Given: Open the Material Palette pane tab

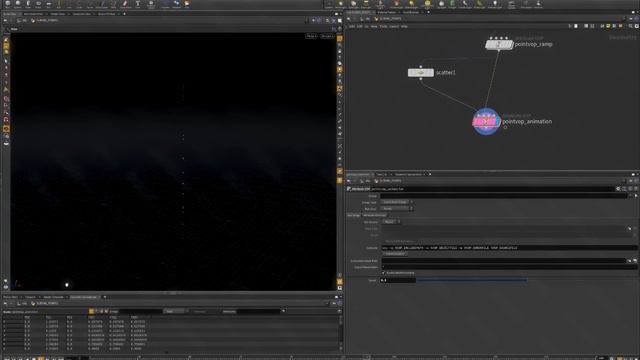Looking at the screenshot, I should [x=387, y=12].
